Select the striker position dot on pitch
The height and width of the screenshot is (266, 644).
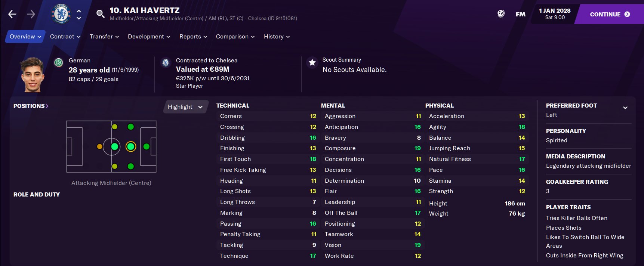(147, 146)
